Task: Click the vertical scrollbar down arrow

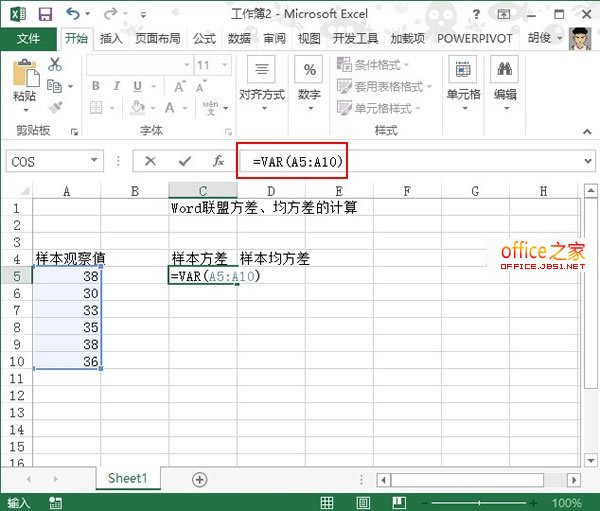Action: (x=591, y=460)
